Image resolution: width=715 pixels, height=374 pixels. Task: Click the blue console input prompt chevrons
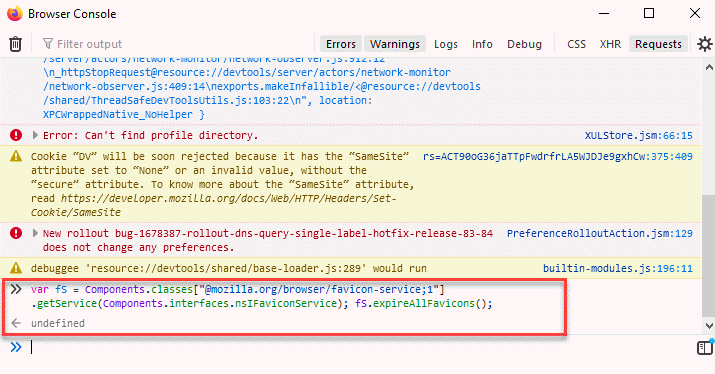[16, 347]
